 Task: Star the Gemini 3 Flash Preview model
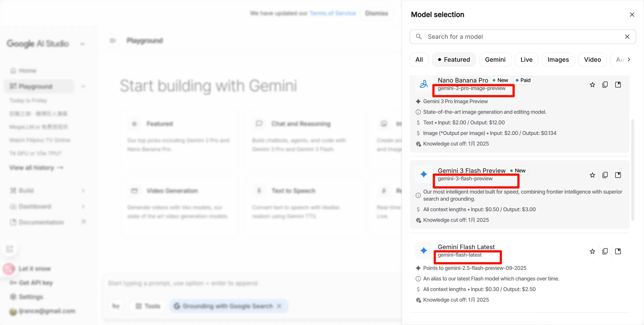[592, 175]
